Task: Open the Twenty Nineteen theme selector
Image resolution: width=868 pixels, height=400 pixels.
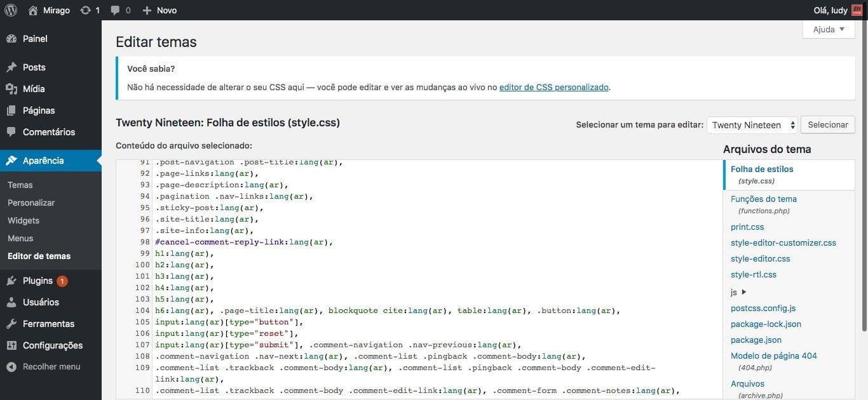Action: [752, 125]
